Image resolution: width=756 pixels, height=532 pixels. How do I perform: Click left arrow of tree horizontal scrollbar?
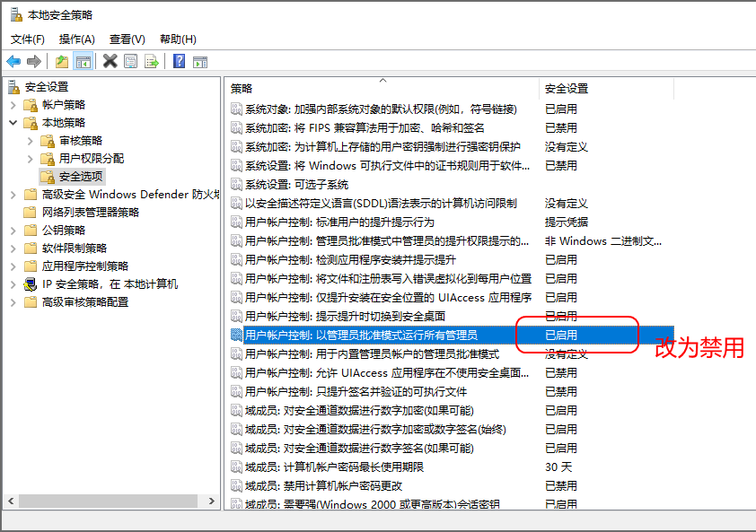[11, 501]
